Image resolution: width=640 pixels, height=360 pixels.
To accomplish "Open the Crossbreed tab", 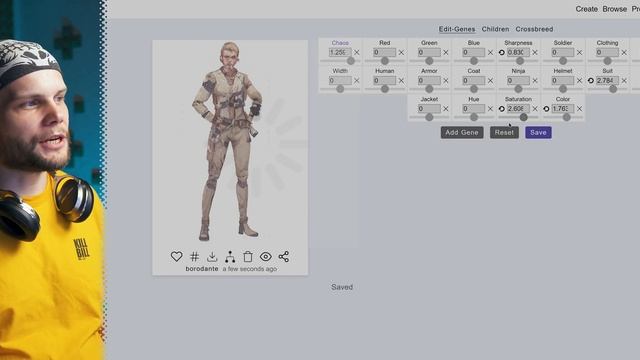I will click(534, 29).
